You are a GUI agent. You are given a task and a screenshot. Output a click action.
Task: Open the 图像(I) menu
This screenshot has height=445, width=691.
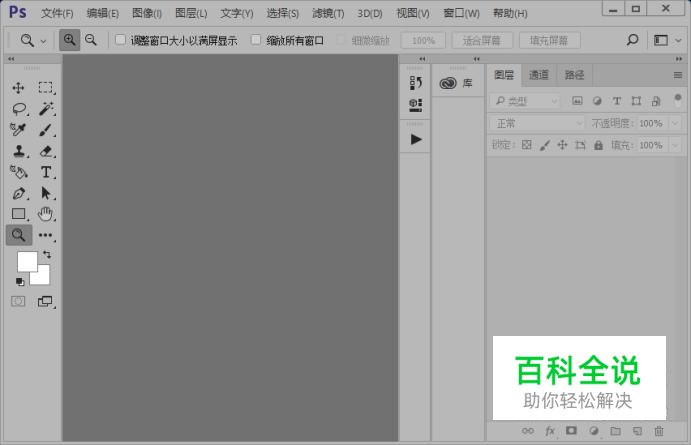click(147, 13)
